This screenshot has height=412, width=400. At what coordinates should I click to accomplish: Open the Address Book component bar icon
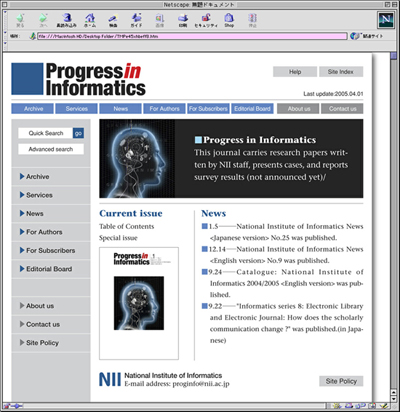373,406
